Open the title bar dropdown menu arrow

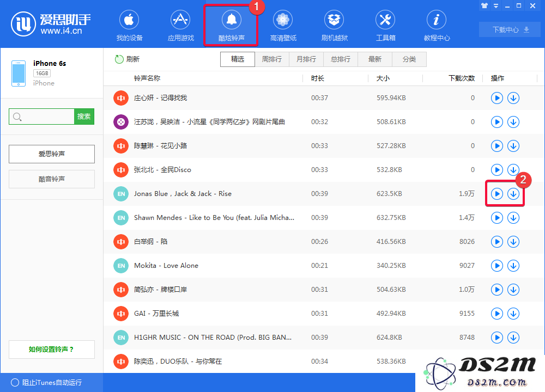[x=496, y=5]
